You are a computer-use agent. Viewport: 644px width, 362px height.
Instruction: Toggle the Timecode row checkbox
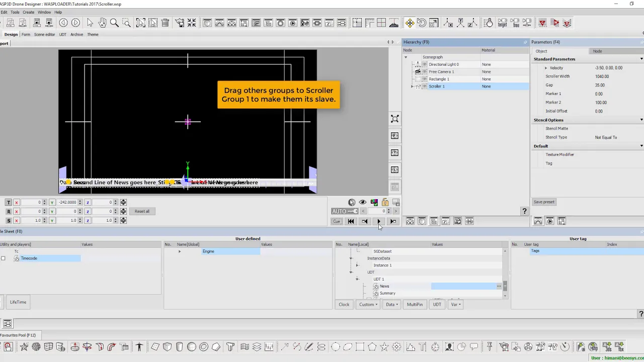pyautogui.click(x=3, y=258)
